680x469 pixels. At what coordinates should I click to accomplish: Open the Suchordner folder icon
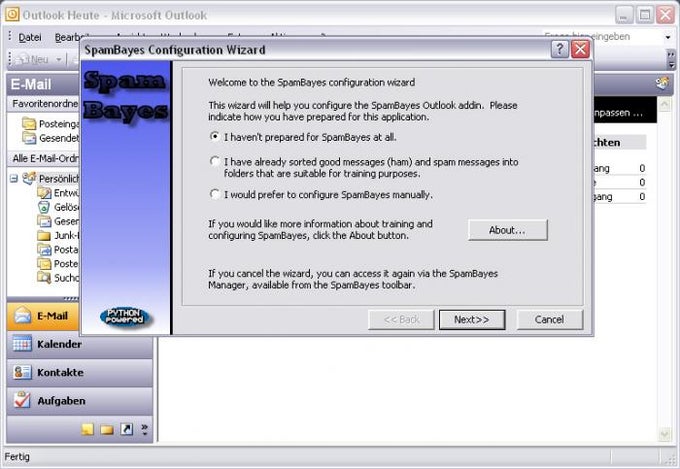tap(44, 277)
